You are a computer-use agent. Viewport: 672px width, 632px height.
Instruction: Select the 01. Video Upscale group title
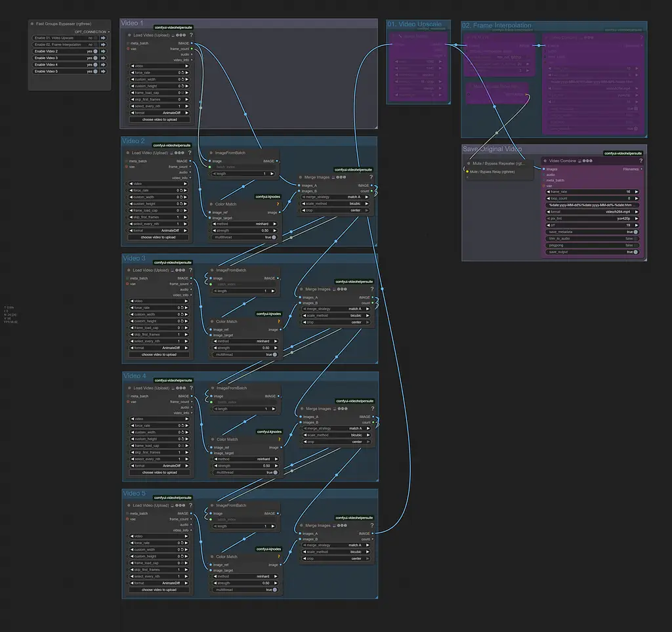(x=415, y=24)
